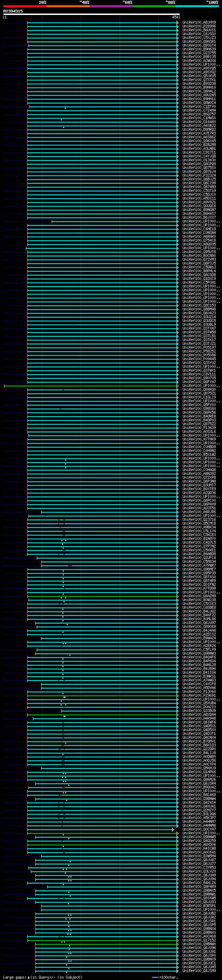Select hit label UniRef100_Q84KQ0
This screenshot has height=980, width=222.
199,390
